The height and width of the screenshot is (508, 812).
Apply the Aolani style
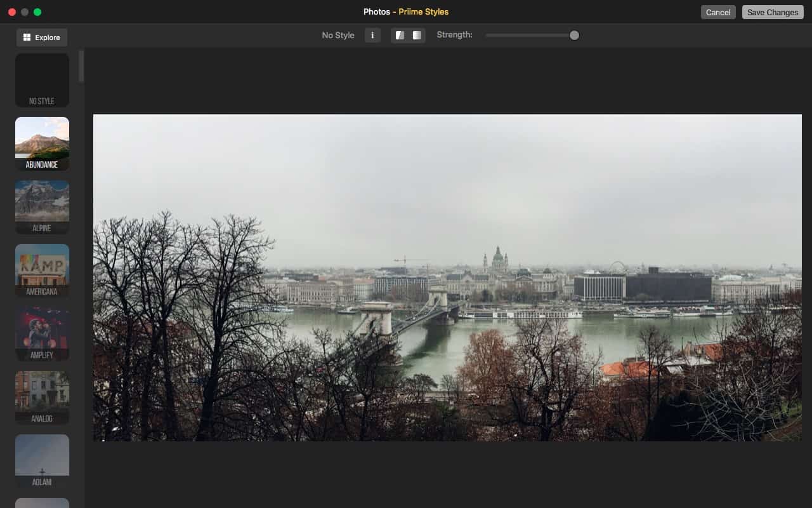42,461
